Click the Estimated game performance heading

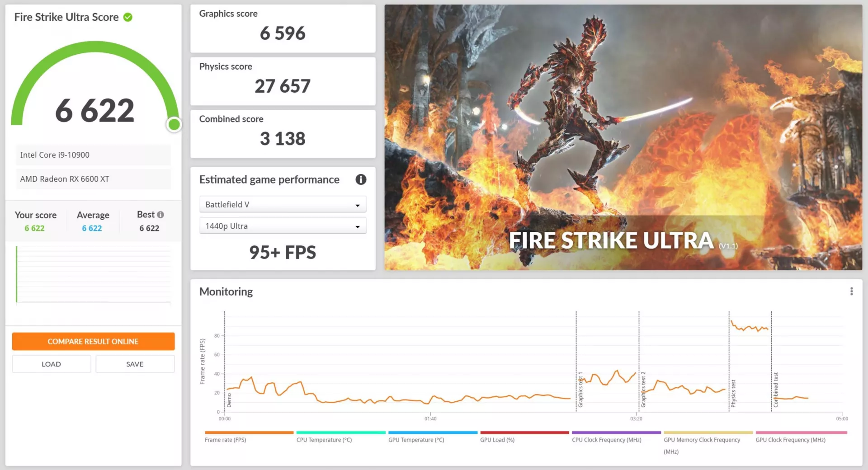[x=269, y=179]
